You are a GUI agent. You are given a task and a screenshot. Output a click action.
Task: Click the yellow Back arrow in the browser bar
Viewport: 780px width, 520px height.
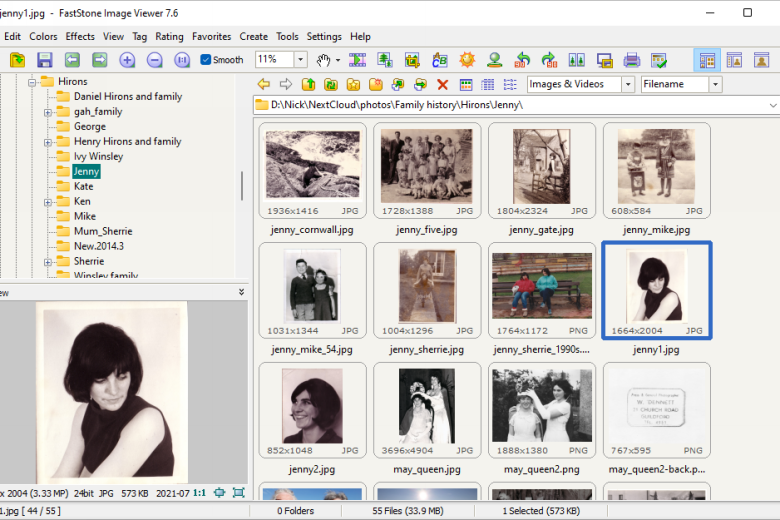(264, 84)
